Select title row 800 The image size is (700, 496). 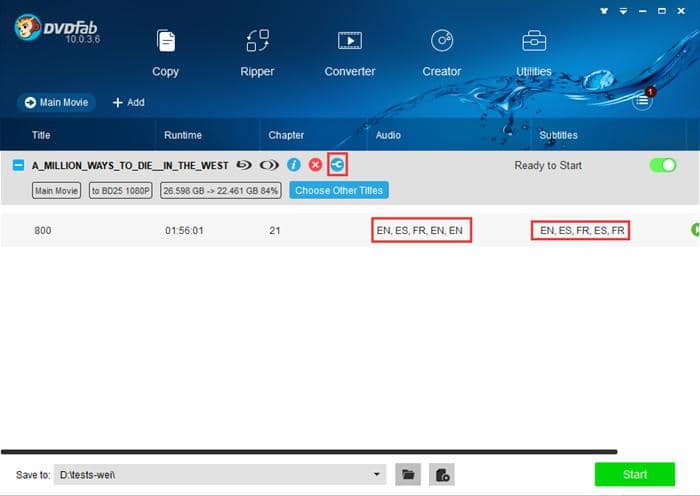pos(43,230)
